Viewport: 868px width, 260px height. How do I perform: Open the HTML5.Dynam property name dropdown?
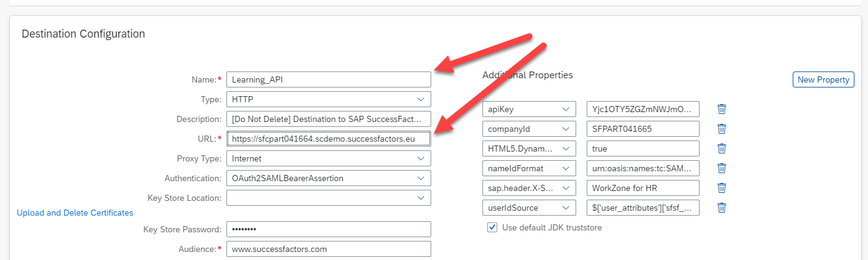pyautogui.click(x=566, y=148)
